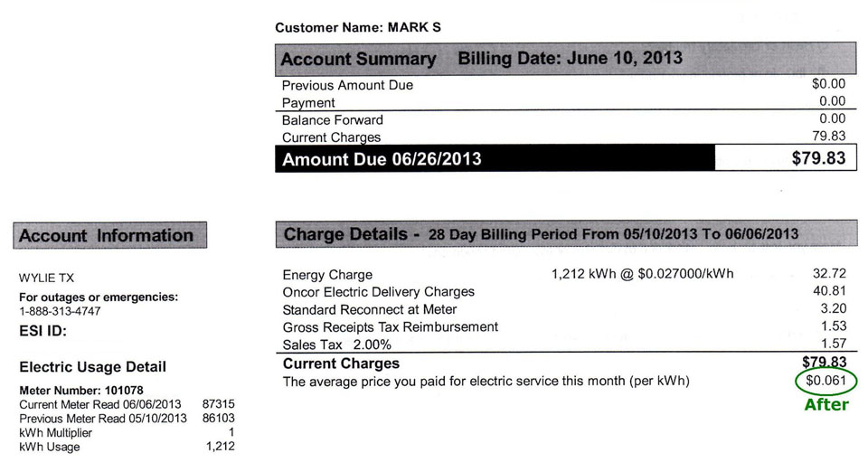Click the kWh Usage value 1,212
Viewport: 868px width, 472px height.
point(221,446)
